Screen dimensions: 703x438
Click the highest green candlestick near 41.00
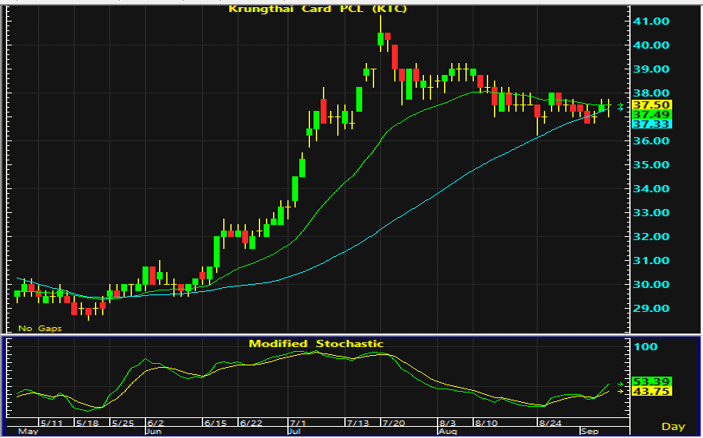(381, 39)
